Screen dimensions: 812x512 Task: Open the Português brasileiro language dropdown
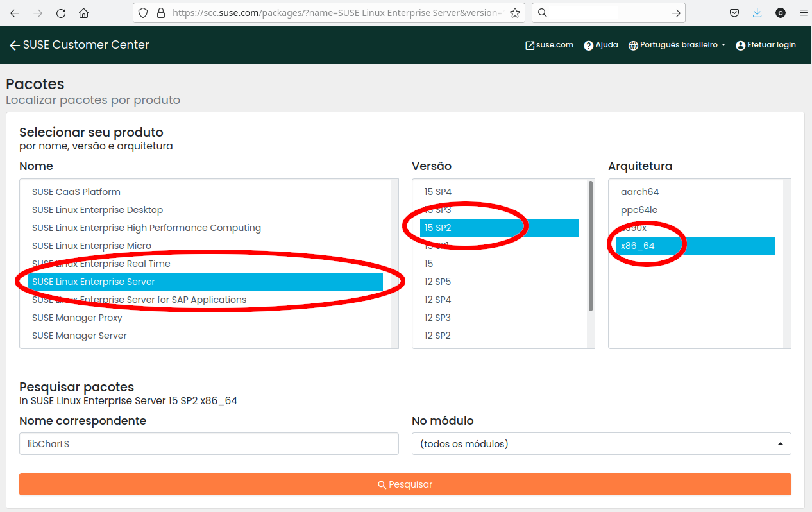[677, 45]
